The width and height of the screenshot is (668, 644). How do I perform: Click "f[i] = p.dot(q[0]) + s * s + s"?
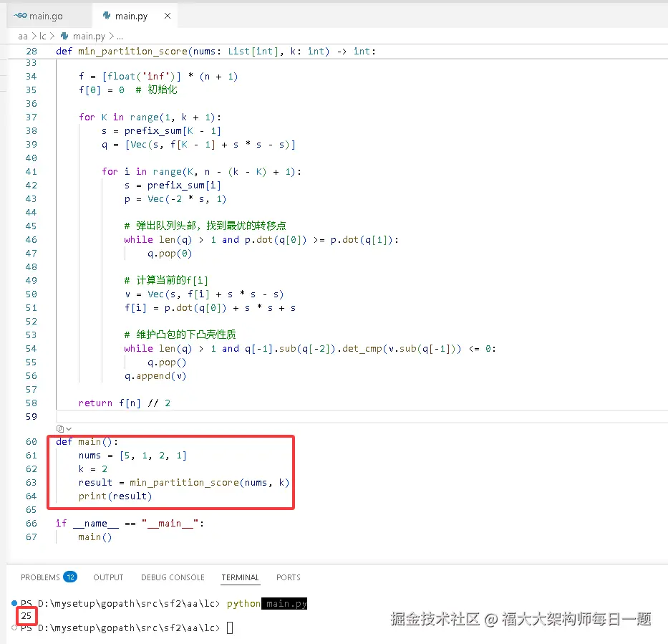(x=210, y=308)
